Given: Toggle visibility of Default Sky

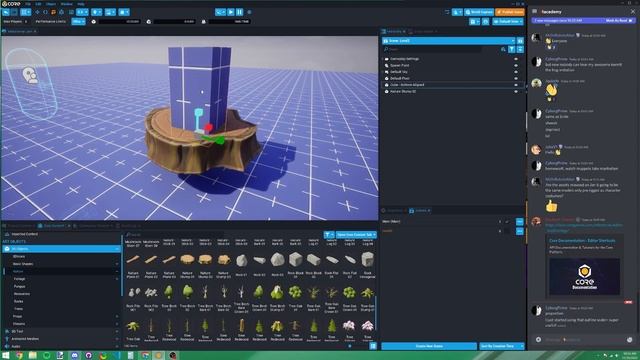Looking at the screenshot, I should click(x=516, y=72).
